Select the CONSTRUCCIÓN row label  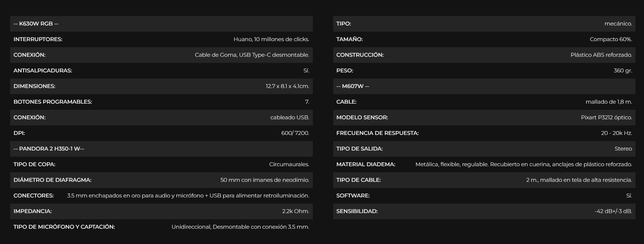[360, 55]
